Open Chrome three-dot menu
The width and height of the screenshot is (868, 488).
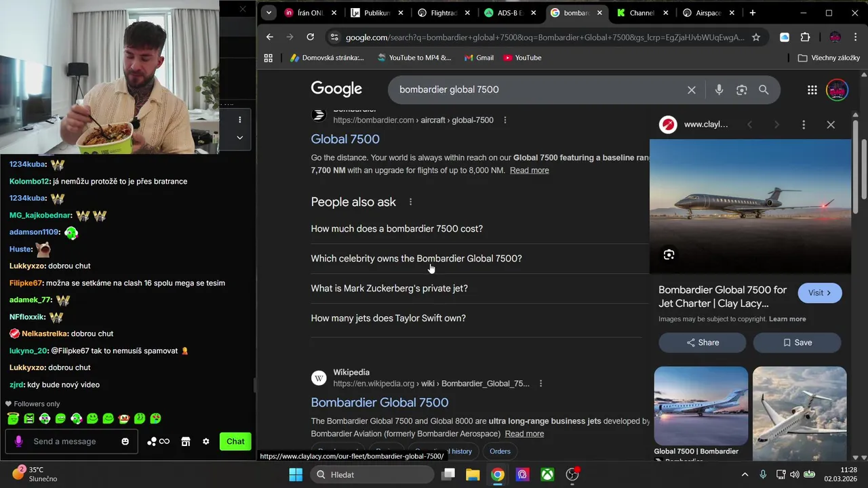(857, 37)
